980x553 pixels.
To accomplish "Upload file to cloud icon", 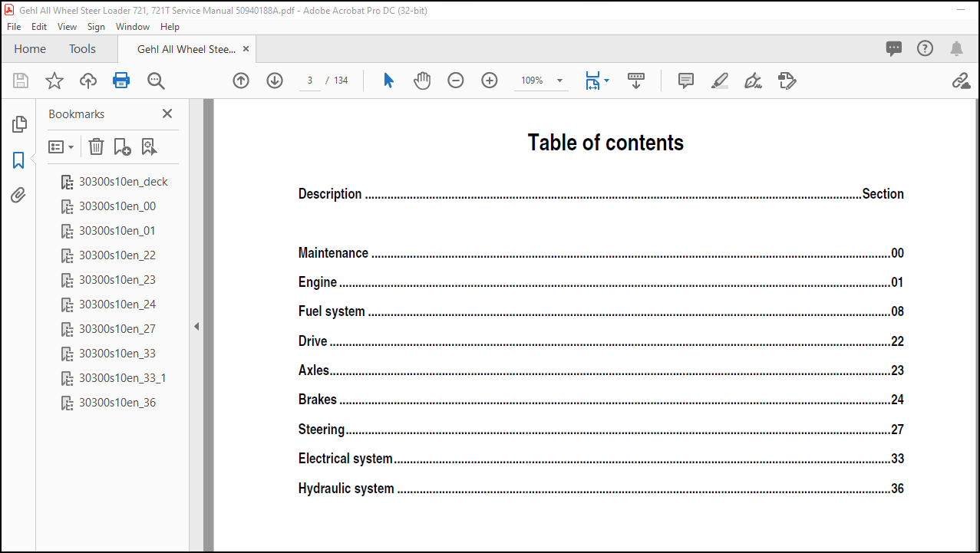I will pyautogui.click(x=88, y=81).
